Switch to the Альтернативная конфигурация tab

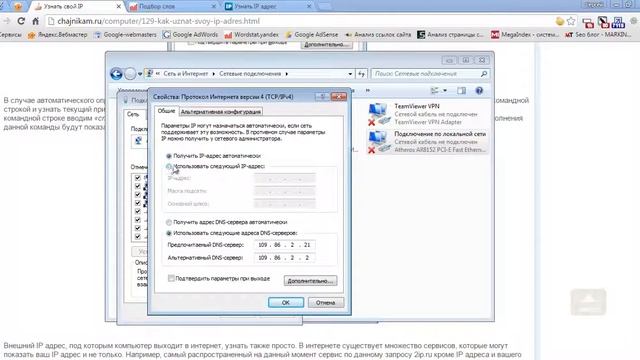[220, 111]
